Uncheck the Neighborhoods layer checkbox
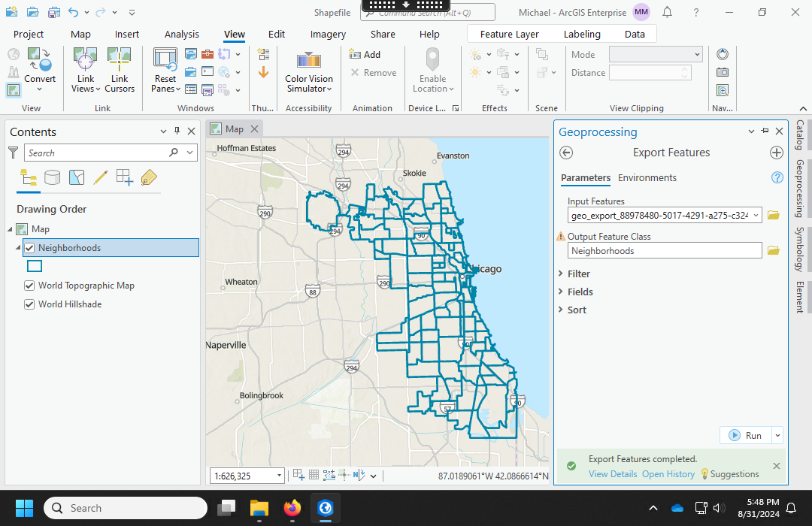The width and height of the screenshot is (812, 526). 30,248
